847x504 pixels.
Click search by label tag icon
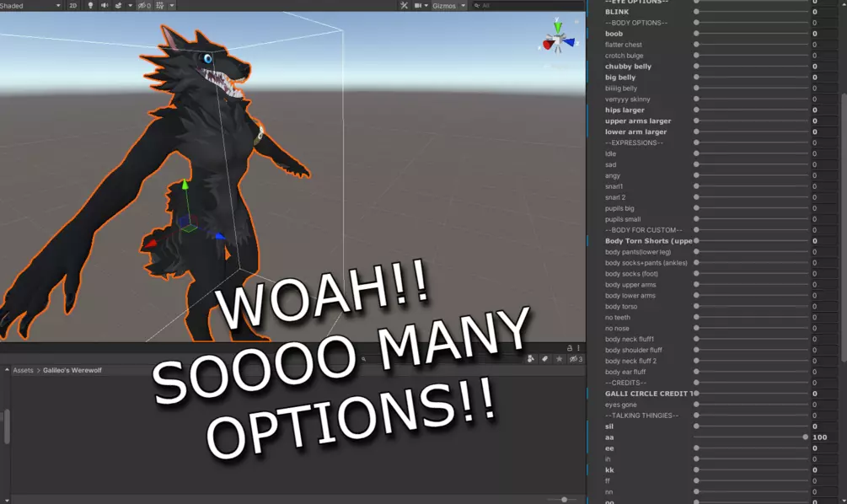[x=544, y=359]
